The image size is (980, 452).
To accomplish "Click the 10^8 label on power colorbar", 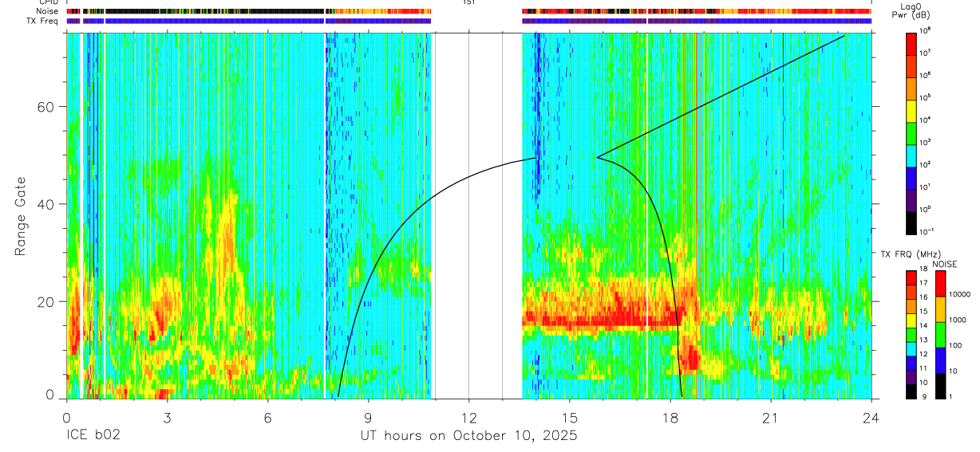I will pyautogui.click(x=924, y=30).
